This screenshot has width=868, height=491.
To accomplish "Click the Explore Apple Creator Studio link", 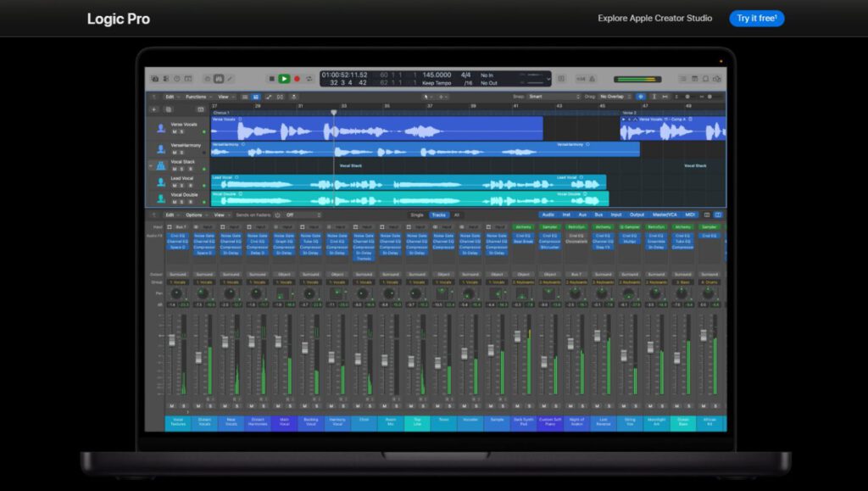I will pos(654,18).
